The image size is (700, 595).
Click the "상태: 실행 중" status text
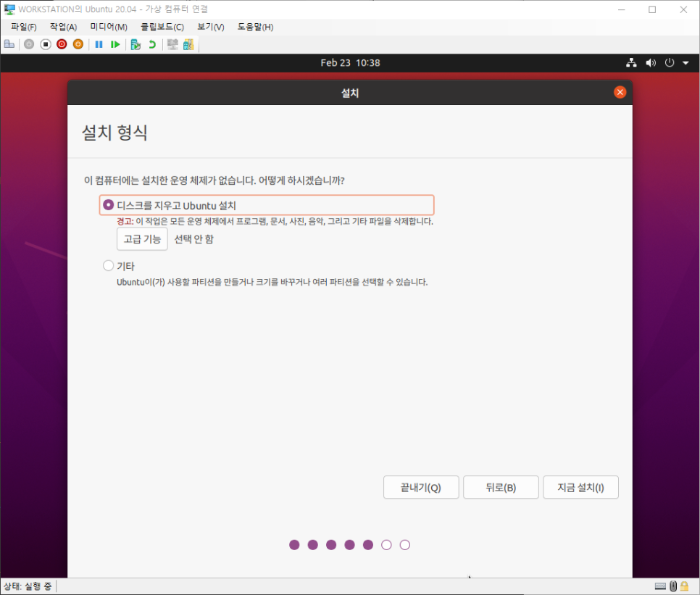click(28, 586)
